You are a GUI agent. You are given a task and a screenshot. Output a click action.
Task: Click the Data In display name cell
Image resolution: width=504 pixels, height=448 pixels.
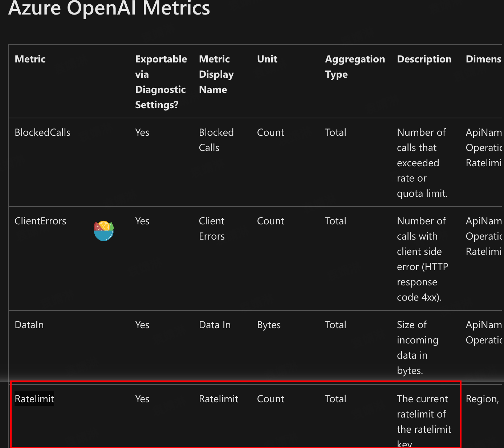215,325
